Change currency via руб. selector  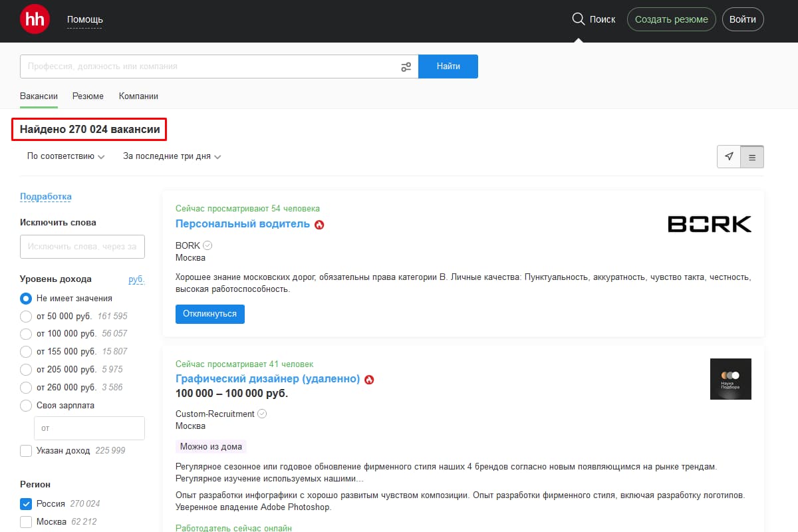136,279
